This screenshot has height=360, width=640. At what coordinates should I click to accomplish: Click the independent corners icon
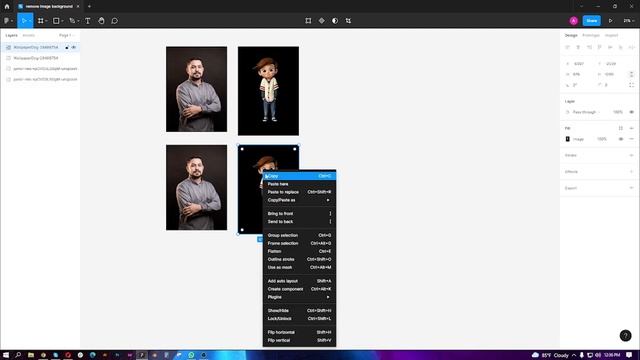(631, 85)
